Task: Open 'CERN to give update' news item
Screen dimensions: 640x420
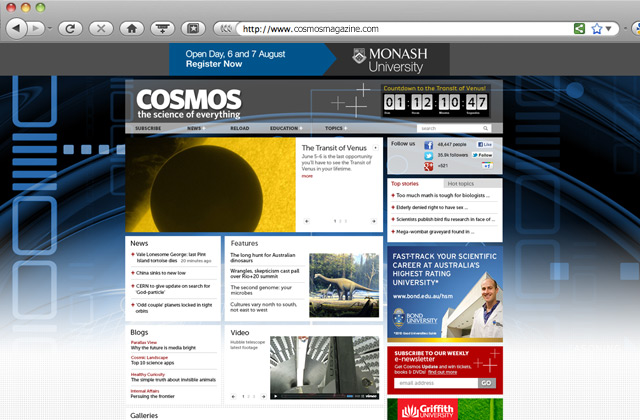Action: coord(173,289)
